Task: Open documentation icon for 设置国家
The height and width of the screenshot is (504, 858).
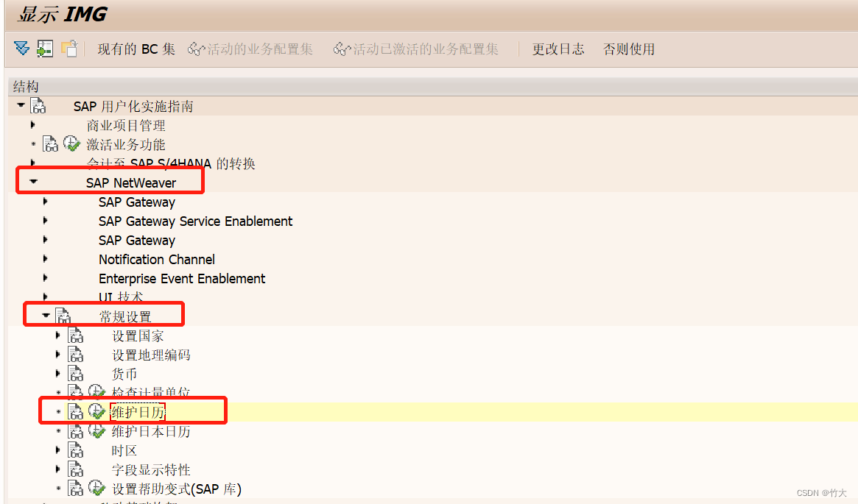Action: (76, 335)
